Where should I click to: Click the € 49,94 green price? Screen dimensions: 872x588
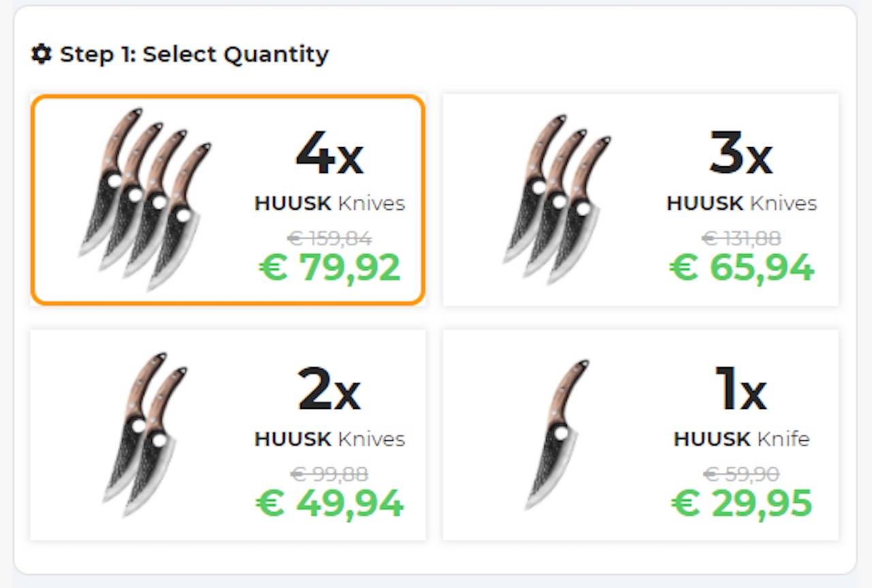(x=330, y=503)
